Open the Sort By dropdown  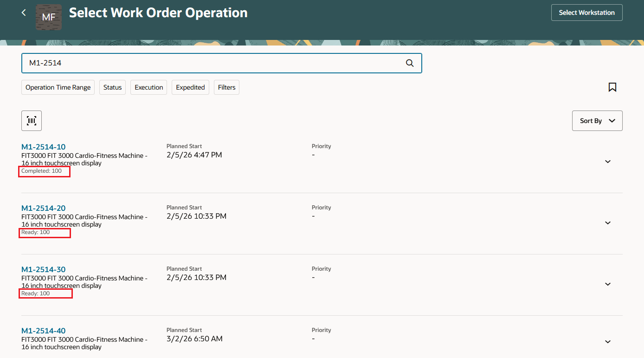click(x=597, y=120)
